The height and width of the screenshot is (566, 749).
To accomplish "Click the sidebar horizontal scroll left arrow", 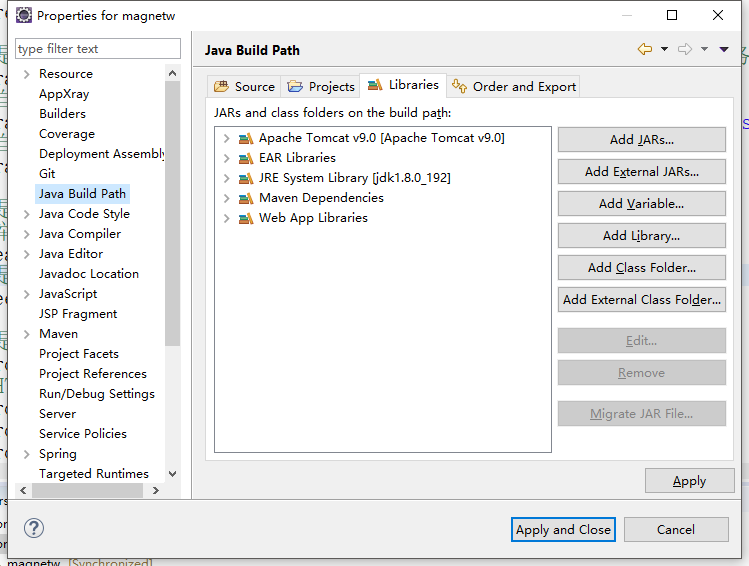I will (23, 491).
